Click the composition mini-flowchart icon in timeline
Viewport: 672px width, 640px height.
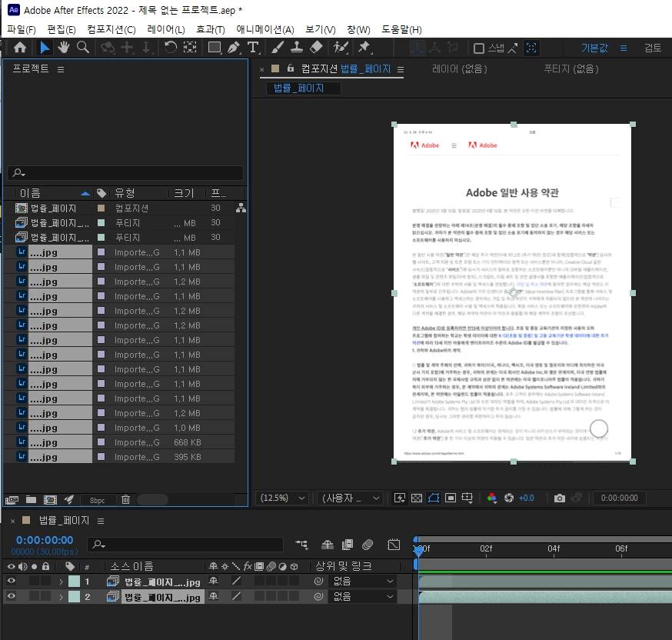pos(301,545)
